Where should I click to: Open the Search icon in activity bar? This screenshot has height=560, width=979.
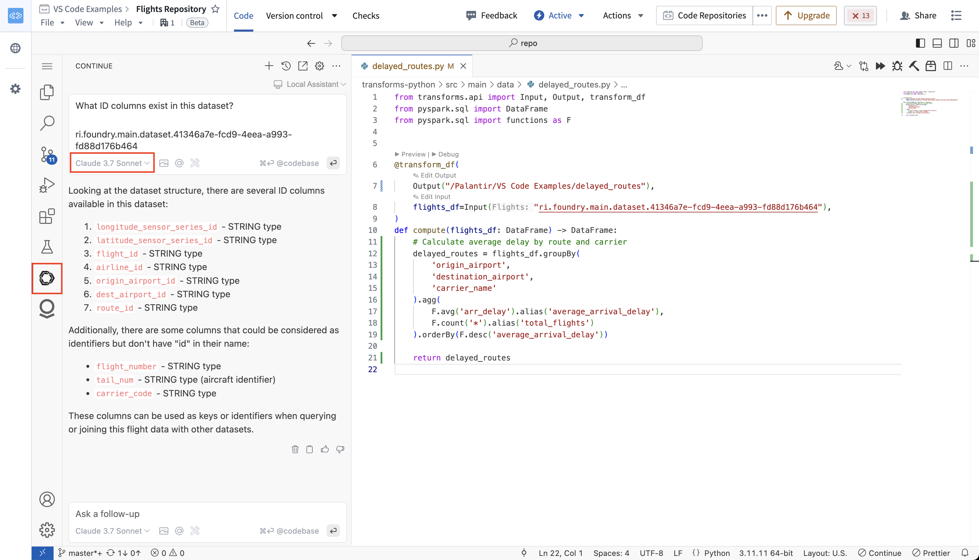(x=47, y=123)
